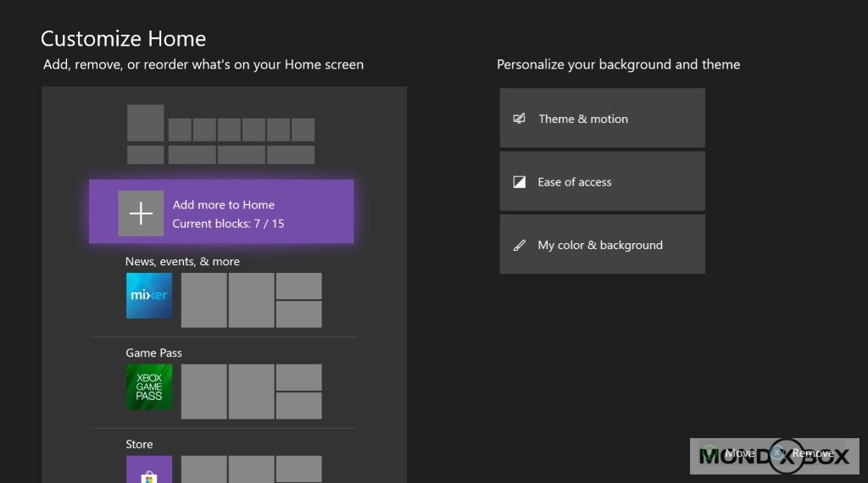This screenshot has width=868, height=483.
Task: Select the Xbox Game Pass tile icon
Action: click(x=149, y=387)
